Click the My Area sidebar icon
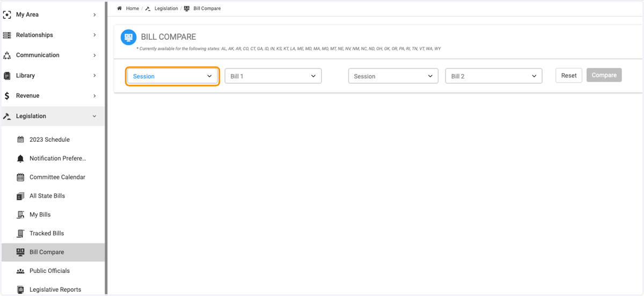The height and width of the screenshot is (296, 644). click(x=7, y=15)
